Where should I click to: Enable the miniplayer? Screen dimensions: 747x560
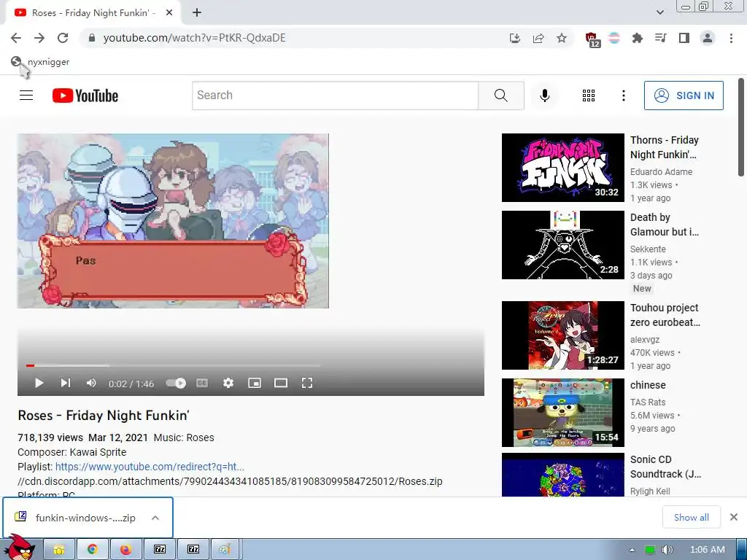[255, 383]
